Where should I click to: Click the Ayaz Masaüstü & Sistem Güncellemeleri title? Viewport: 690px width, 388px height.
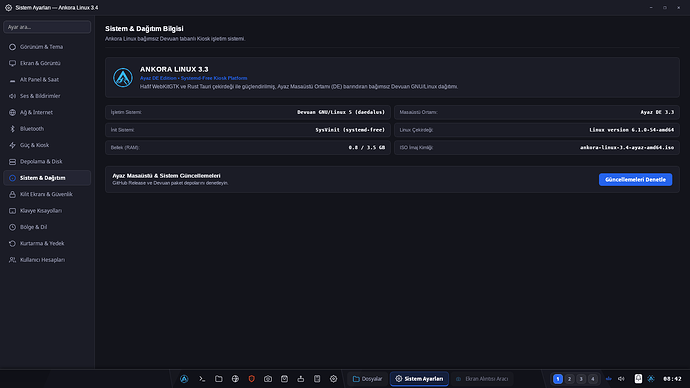(x=166, y=176)
